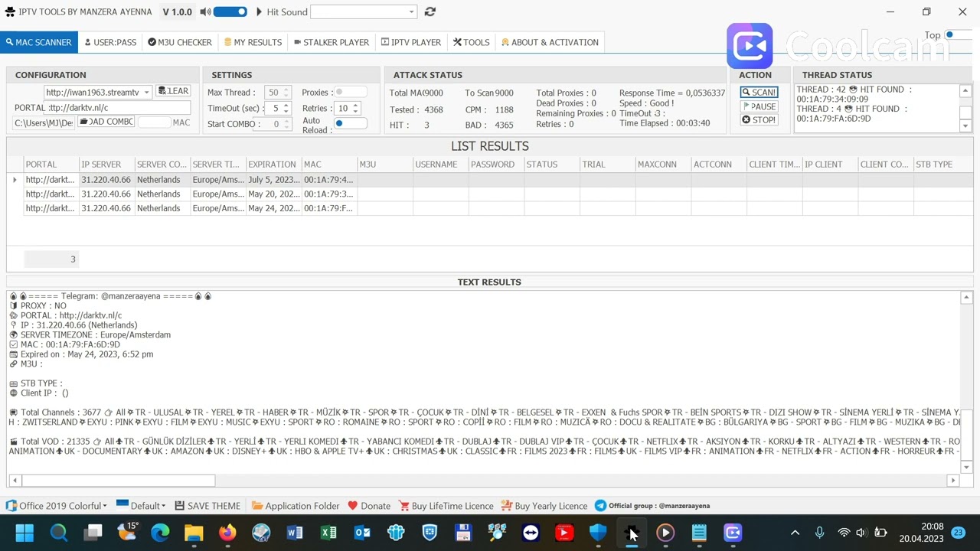The width and height of the screenshot is (980, 551).
Task: Open File Explorer from taskbar
Action: click(x=194, y=533)
